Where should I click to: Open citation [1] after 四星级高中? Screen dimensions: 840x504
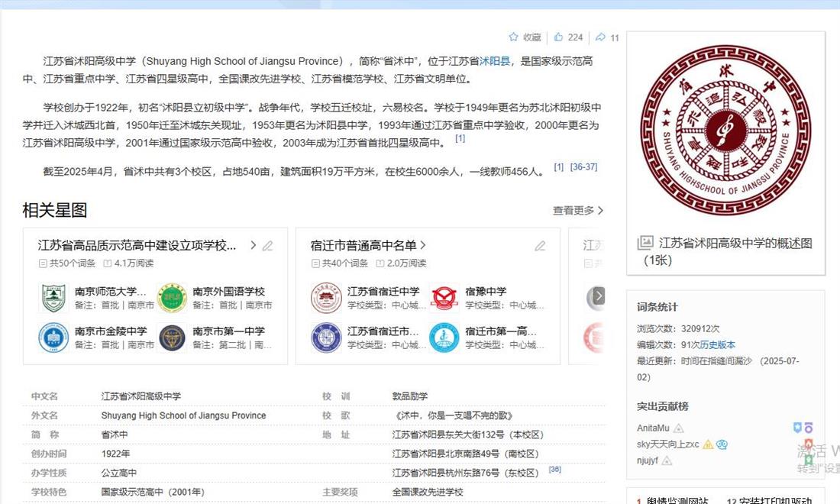coord(460,138)
